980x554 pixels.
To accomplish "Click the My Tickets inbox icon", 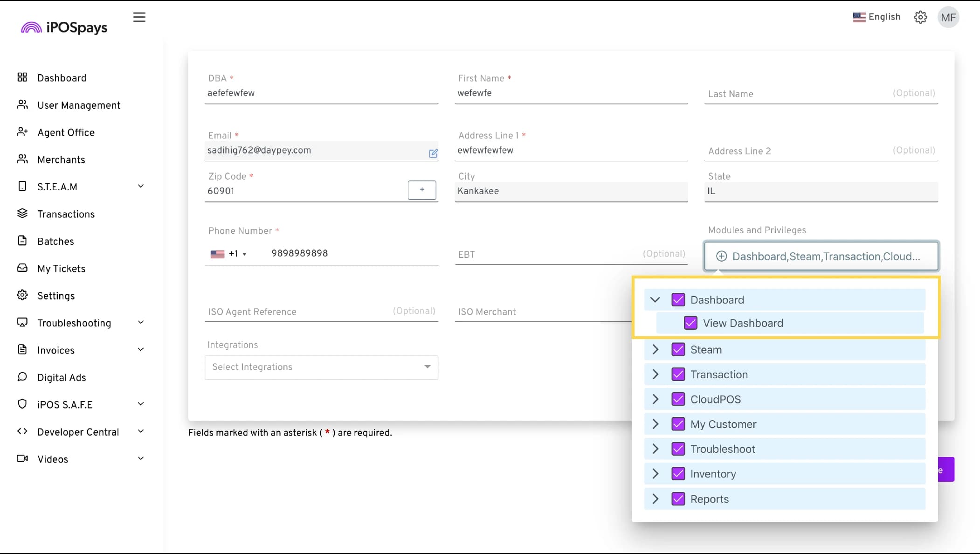I will point(22,268).
